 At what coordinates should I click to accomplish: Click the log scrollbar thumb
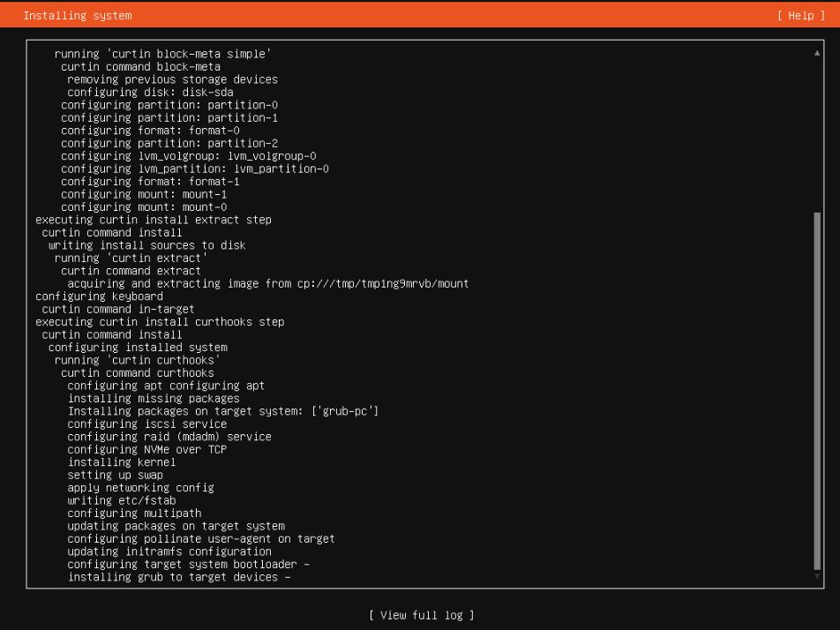pyautogui.click(x=817, y=388)
